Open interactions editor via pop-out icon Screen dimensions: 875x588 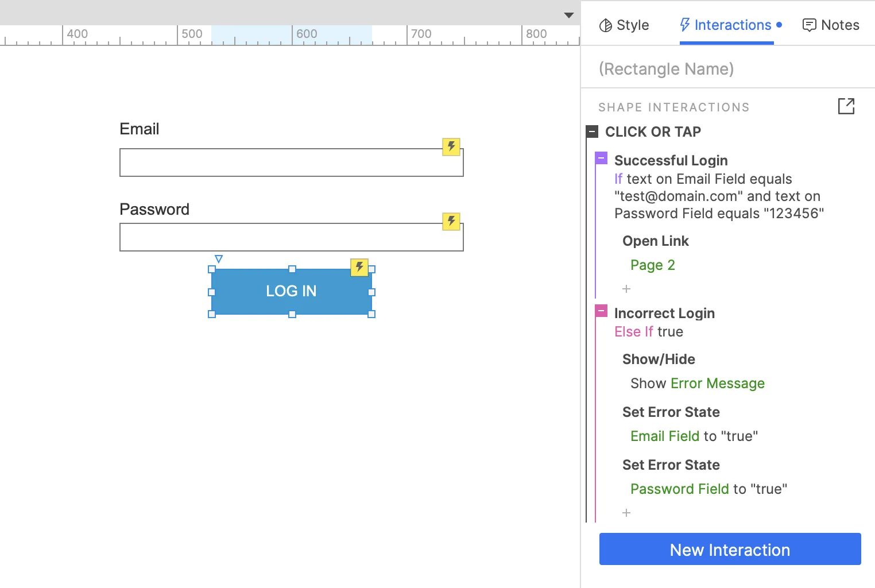click(846, 106)
